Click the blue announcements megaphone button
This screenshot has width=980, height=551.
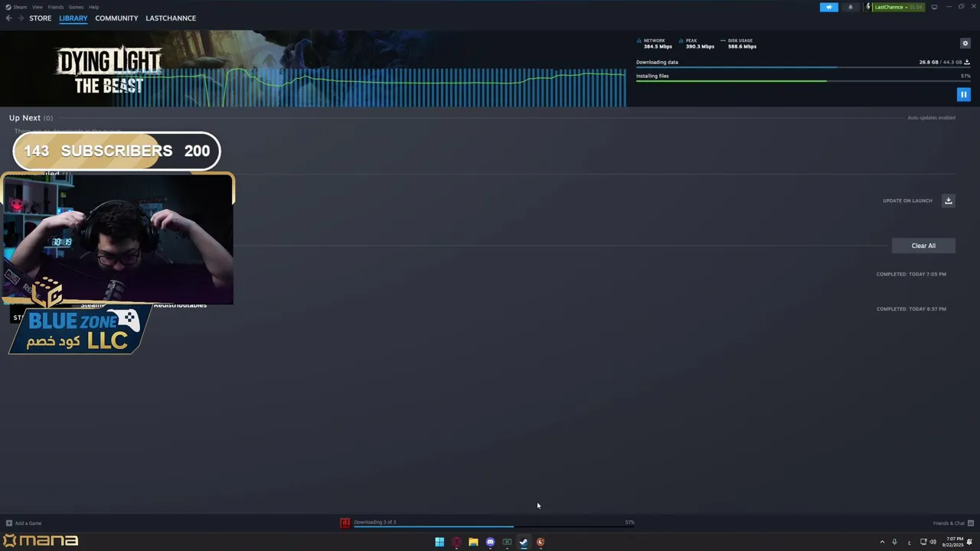pyautogui.click(x=829, y=7)
